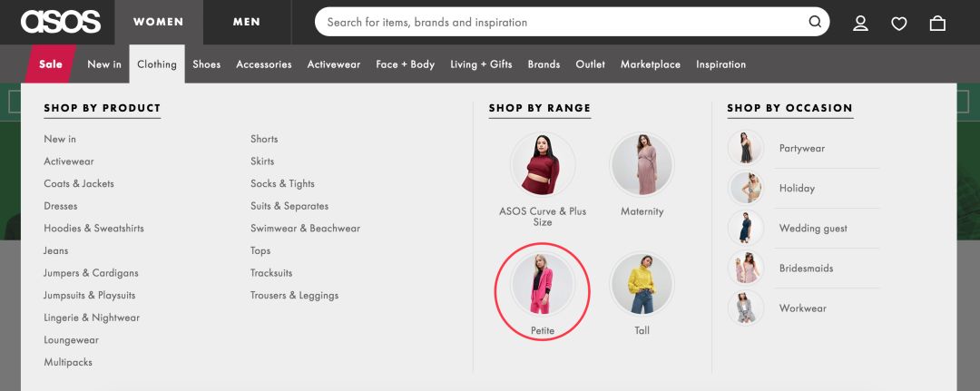The image size is (980, 391).
Task: Open the ASOS logo homepage
Action: 61,22
